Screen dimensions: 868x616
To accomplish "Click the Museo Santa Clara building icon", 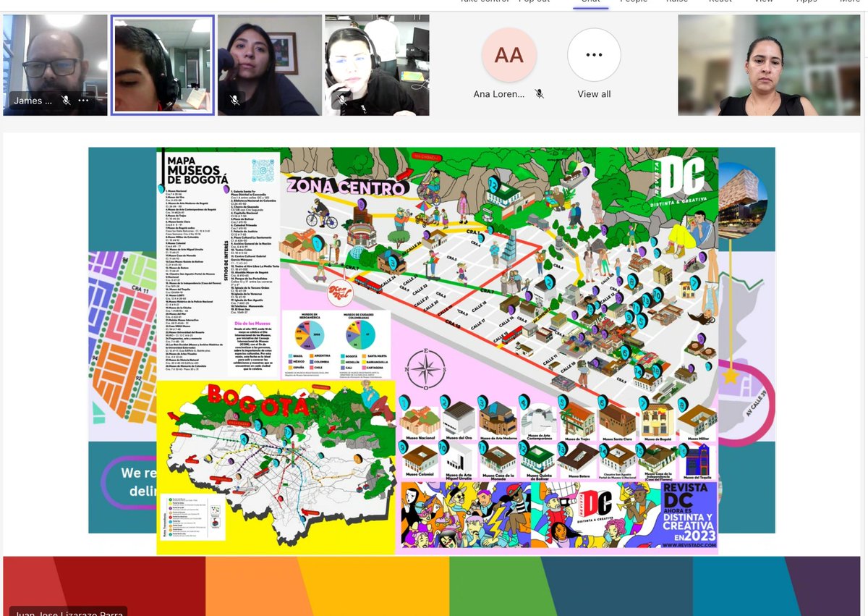I will [618, 420].
